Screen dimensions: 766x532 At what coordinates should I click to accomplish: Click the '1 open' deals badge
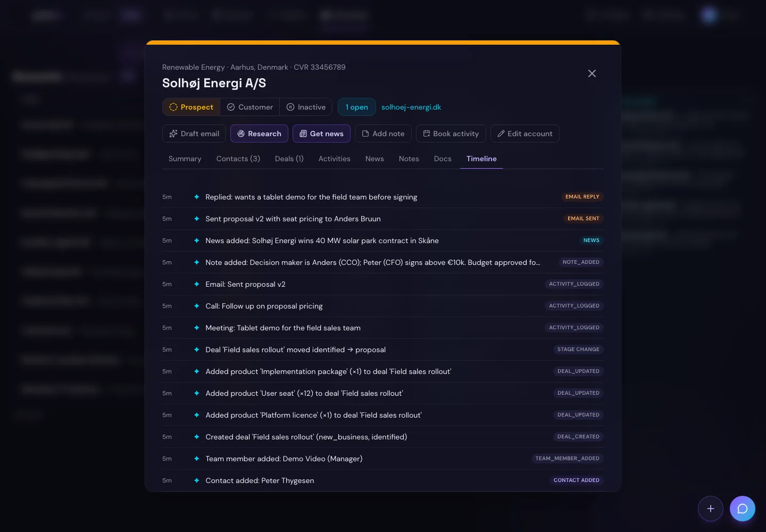pos(357,107)
